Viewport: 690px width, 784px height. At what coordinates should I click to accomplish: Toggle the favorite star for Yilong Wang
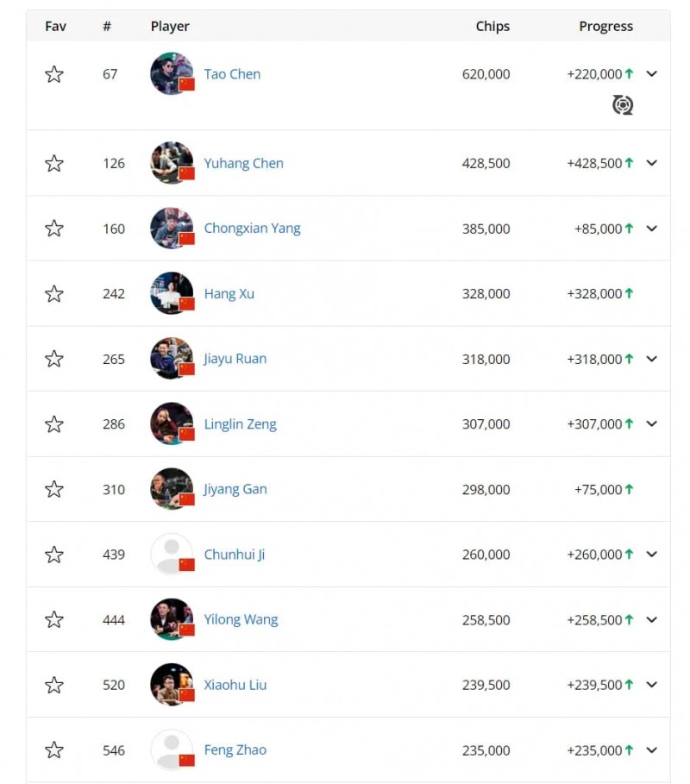(53, 619)
